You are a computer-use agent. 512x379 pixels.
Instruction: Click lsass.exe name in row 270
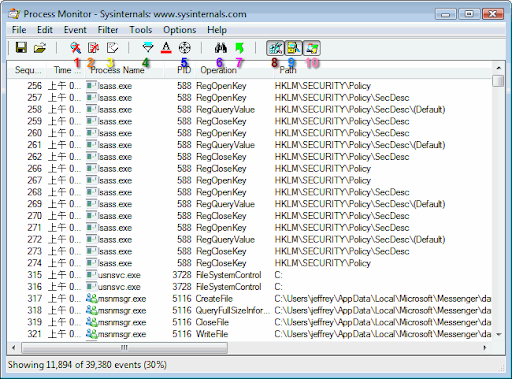(x=115, y=216)
